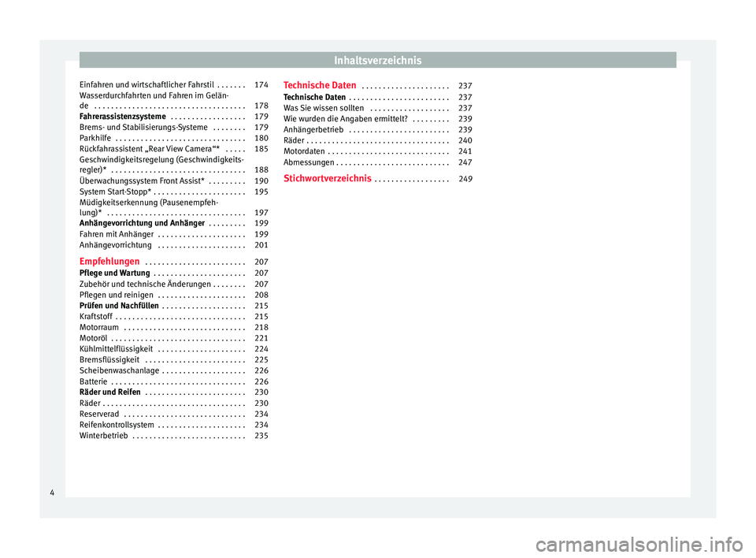756x558 pixels.
Task: Select the 'Kraftstoff' entry
Action: click(173, 317)
